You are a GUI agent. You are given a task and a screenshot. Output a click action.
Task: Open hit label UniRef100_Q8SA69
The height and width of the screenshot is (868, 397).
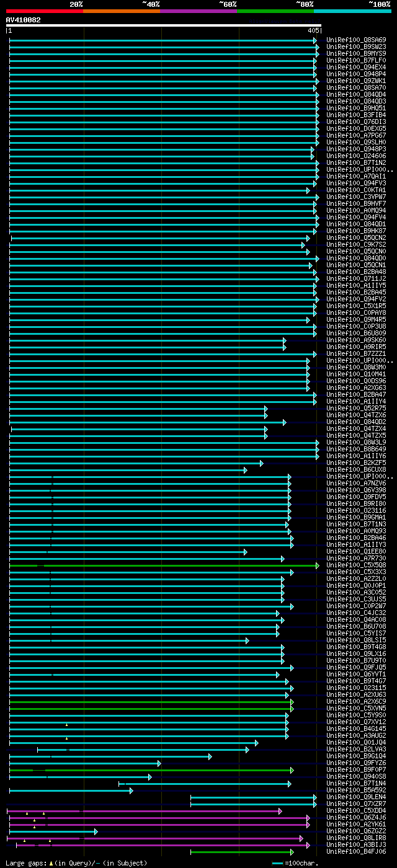tap(356, 40)
